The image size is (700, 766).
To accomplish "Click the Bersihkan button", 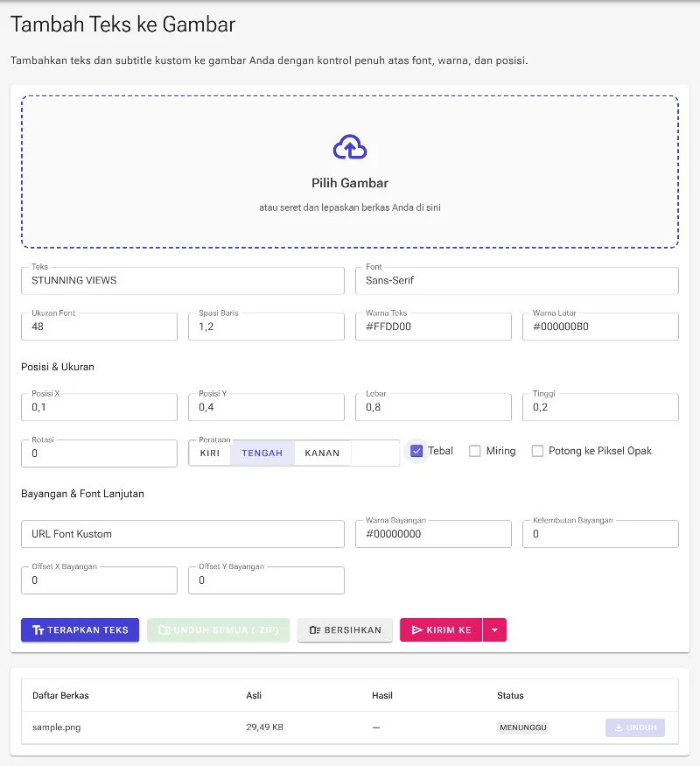I will click(345, 630).
